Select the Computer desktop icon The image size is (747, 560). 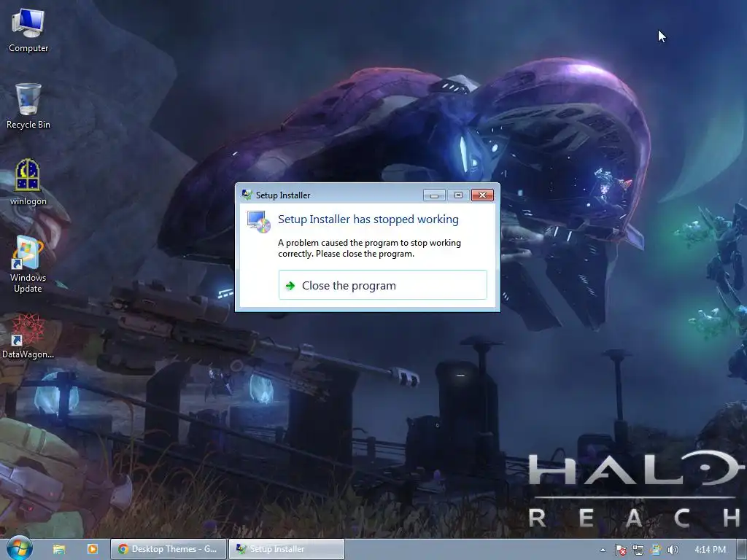pyautogui.click(x=28, y=31)
